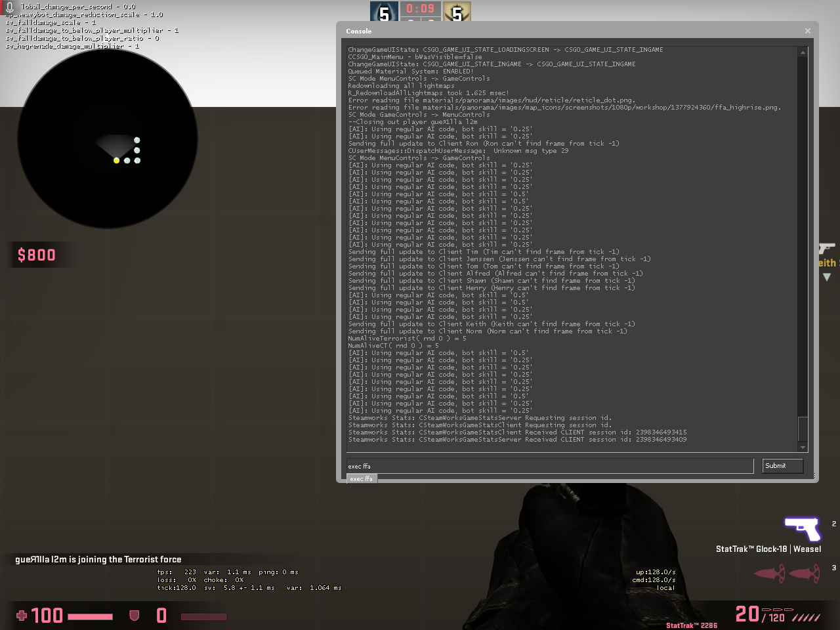
Task: Click the 'up:128.0/s' rate text
Action: tap(656, 572)
